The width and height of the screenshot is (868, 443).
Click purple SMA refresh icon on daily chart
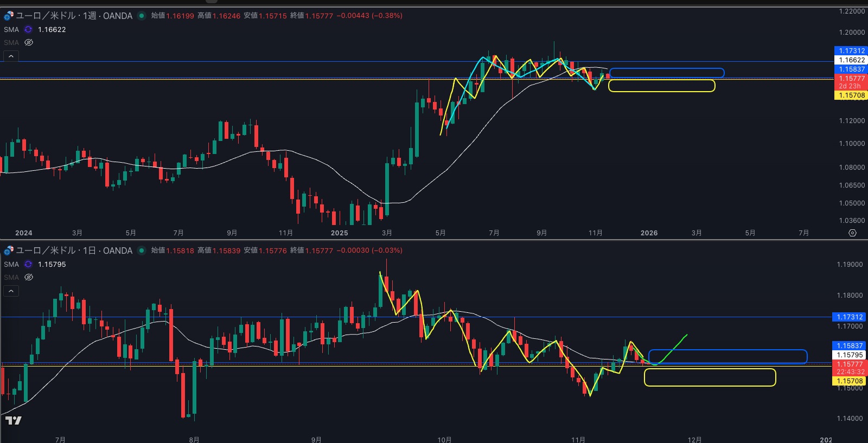(28, 265)
